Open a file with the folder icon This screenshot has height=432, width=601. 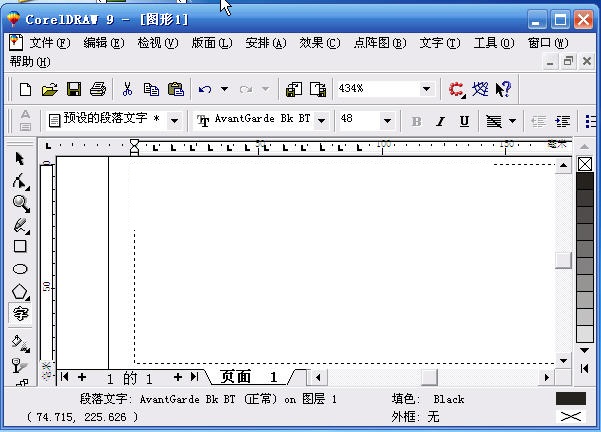point(50,90)
